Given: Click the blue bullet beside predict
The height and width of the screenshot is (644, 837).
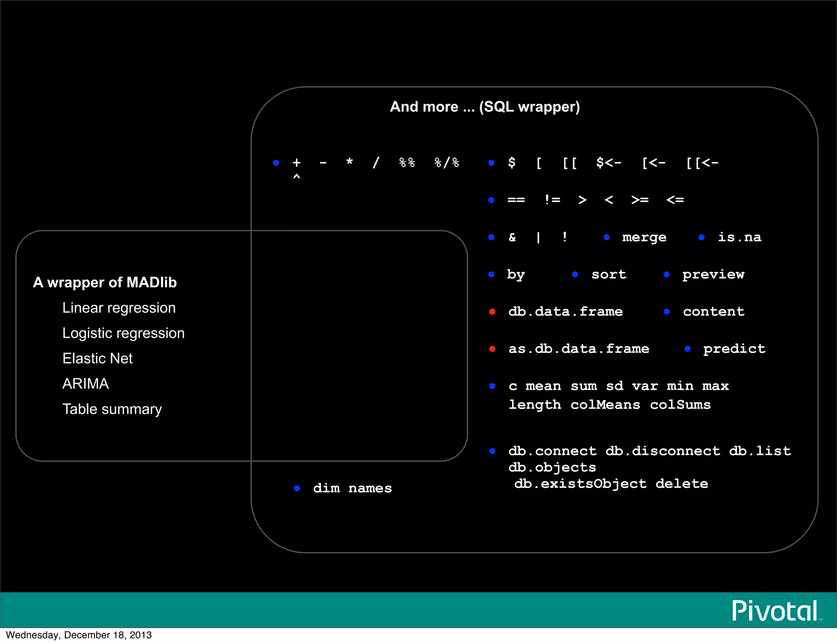Looking at the screenshot, I should point(687,349).
